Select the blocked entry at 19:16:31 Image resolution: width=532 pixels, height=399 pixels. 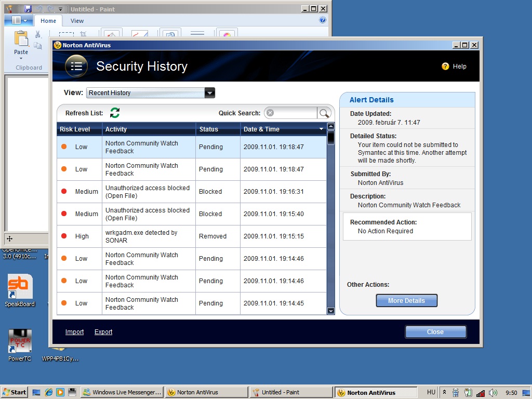click(192, 192)
